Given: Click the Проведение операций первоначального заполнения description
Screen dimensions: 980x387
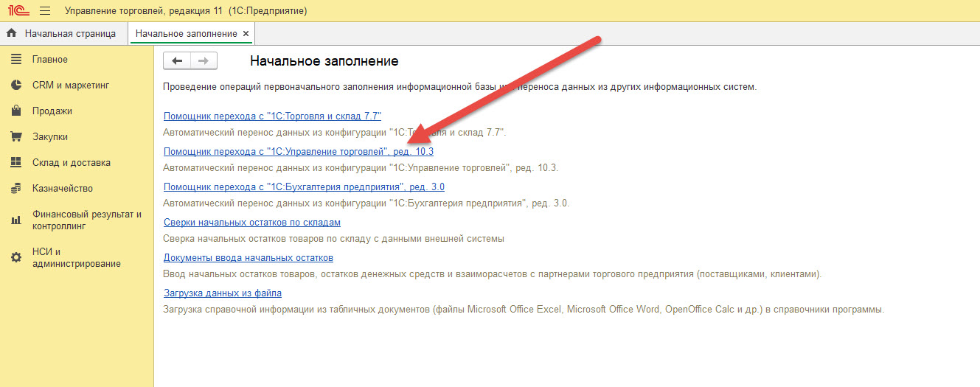Looking at the screenshot, I should [x=459, y=87].
